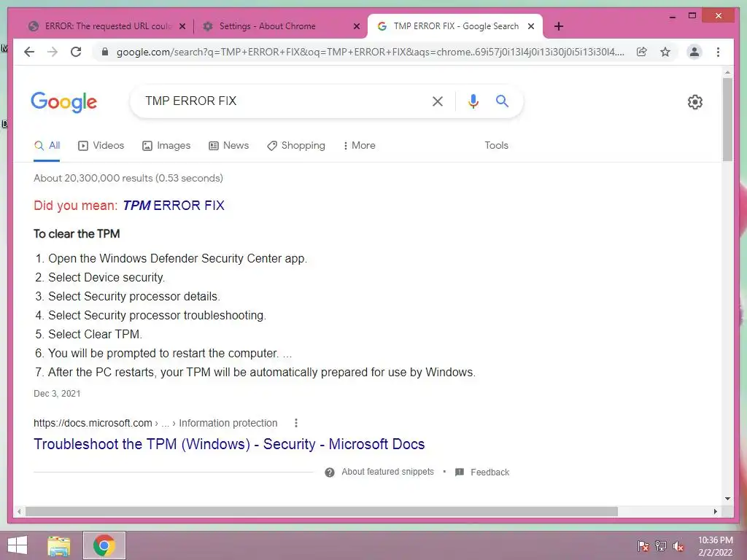Viewport: 747px width, 560px height.
Task: Switch to Shopping results
Action: tap(296, 145)
